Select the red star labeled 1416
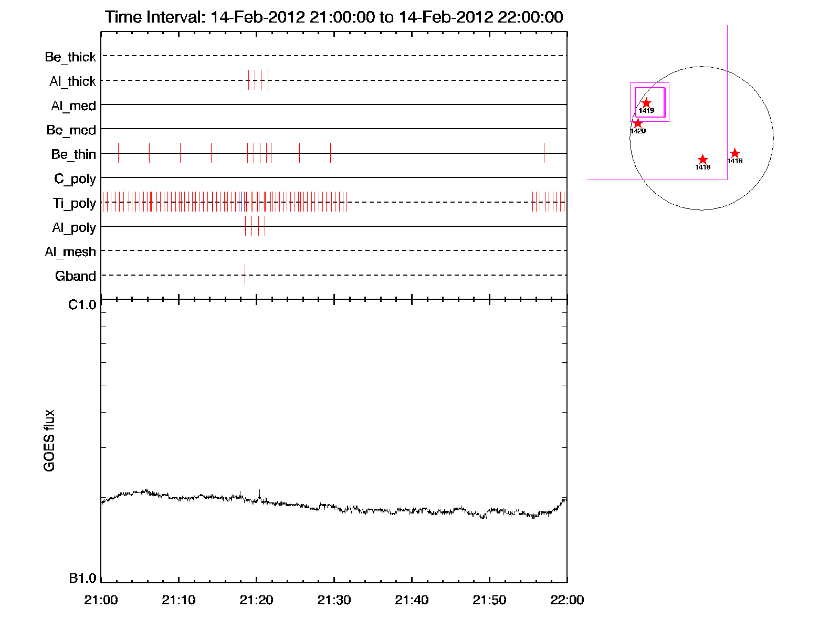840x630 pixels. [x=734, y=153]
